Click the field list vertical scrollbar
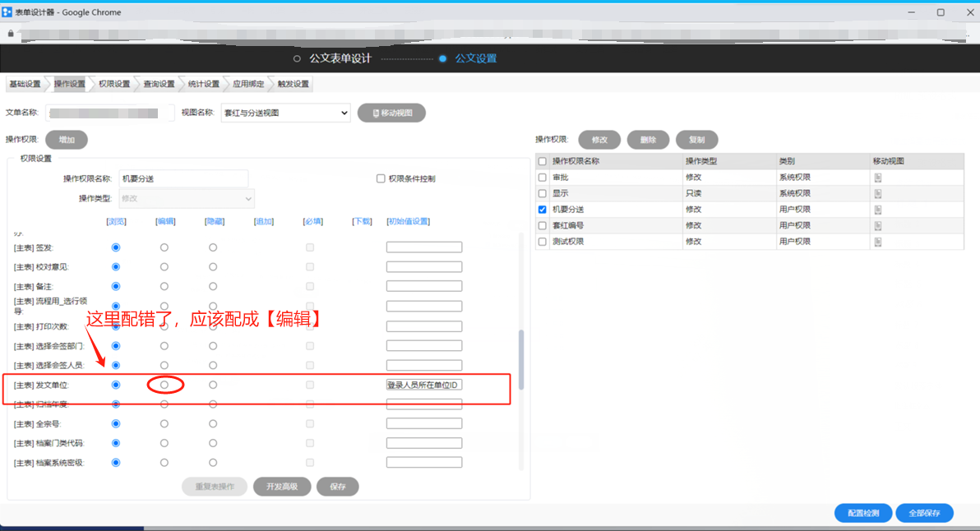This screenshot has width=980, height=531. pos(521,360)
